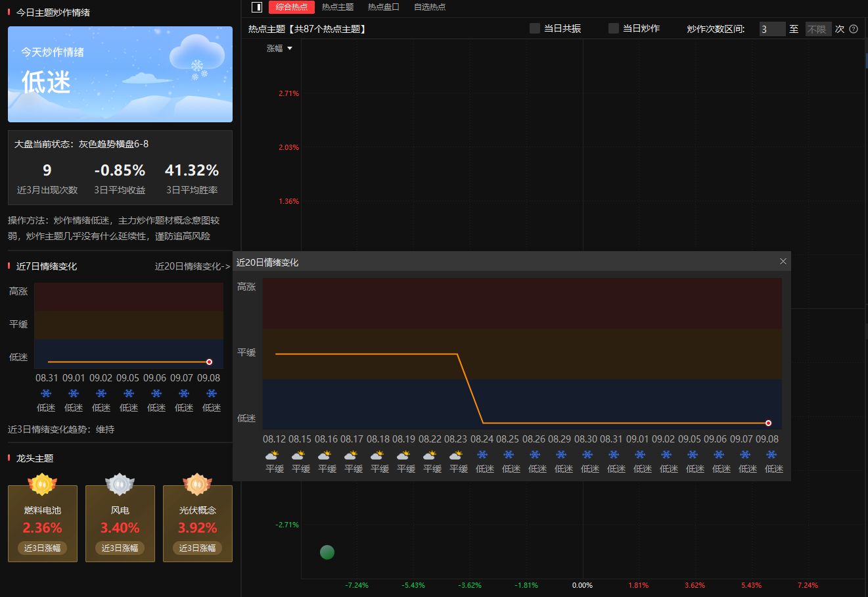Click the snowflake icon under 09.08 in 20-day popup
Viewport: 868px width, 597px height.
pos(771,455)
